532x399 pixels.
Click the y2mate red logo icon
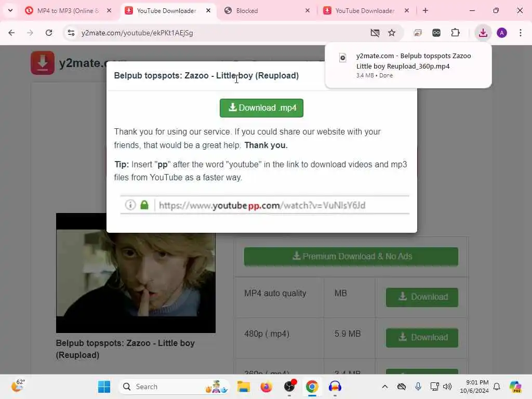coord(43,63)
